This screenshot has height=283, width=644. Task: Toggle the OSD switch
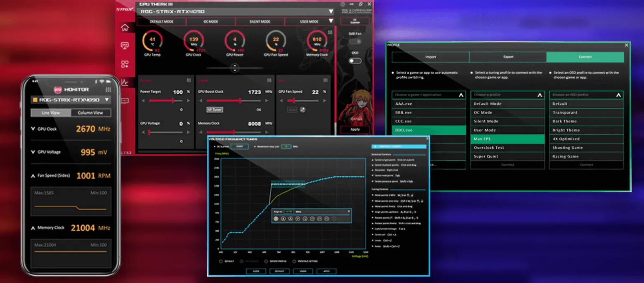pyautogui.click(x=355, y=61)
